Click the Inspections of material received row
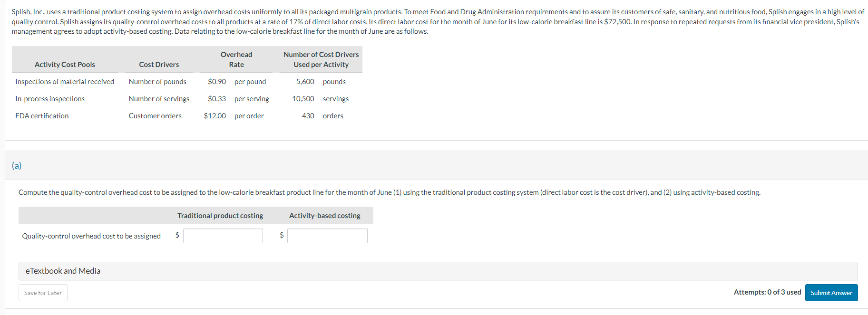Viewport: 868px width, 315px height. tap(65, 81)
